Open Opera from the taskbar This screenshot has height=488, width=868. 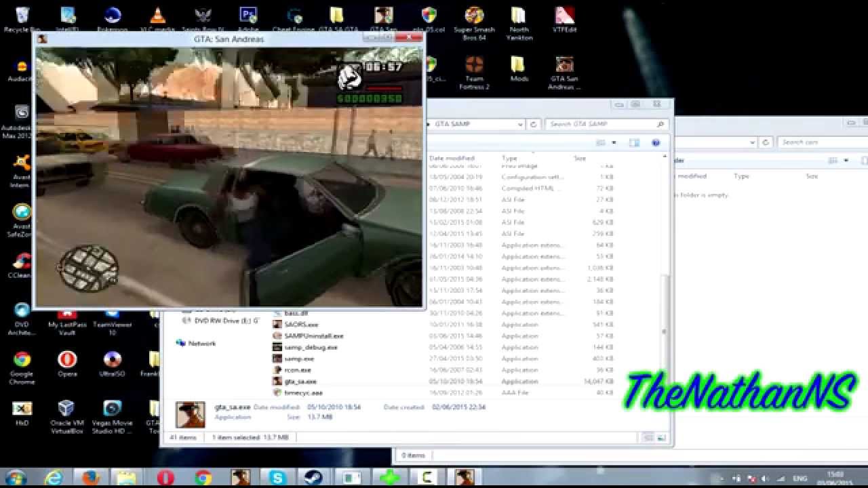click(x=165, y=477)
